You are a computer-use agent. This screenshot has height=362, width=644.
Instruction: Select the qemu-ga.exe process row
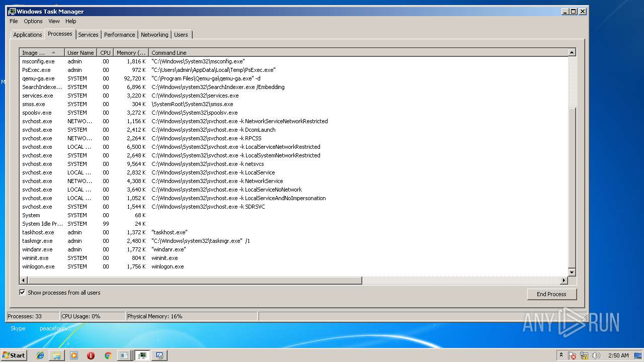point(293,78)
